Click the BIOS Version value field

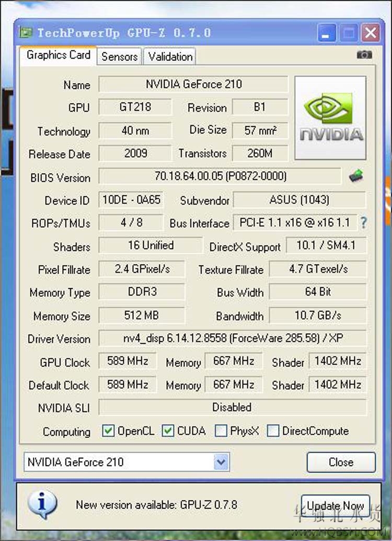[x=220, y=176]
